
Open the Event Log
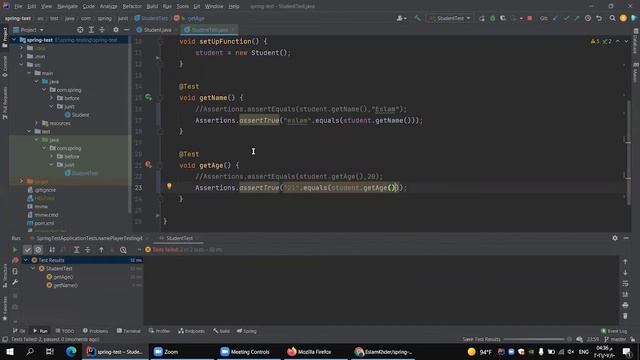(x=614, y=331)
